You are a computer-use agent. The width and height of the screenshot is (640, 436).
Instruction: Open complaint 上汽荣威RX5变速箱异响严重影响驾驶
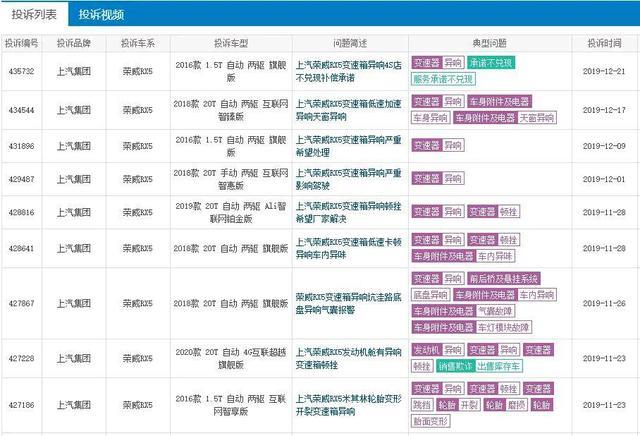pos(349,179)
